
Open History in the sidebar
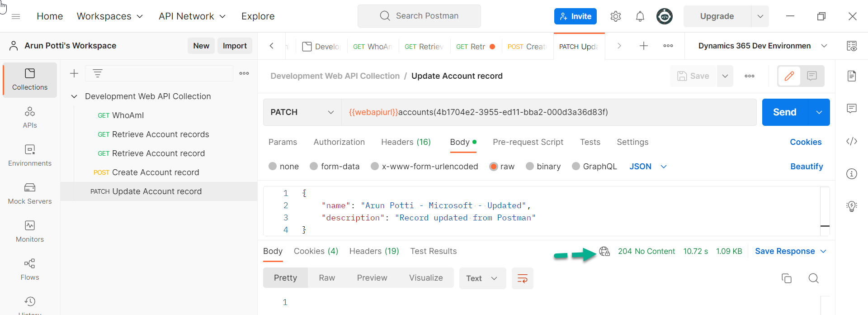point(30,305)
